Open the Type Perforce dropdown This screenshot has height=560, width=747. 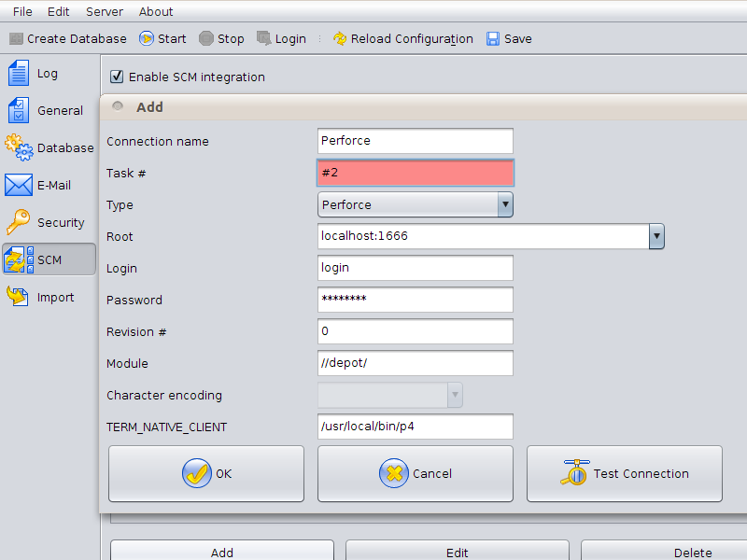coord(415,204)
